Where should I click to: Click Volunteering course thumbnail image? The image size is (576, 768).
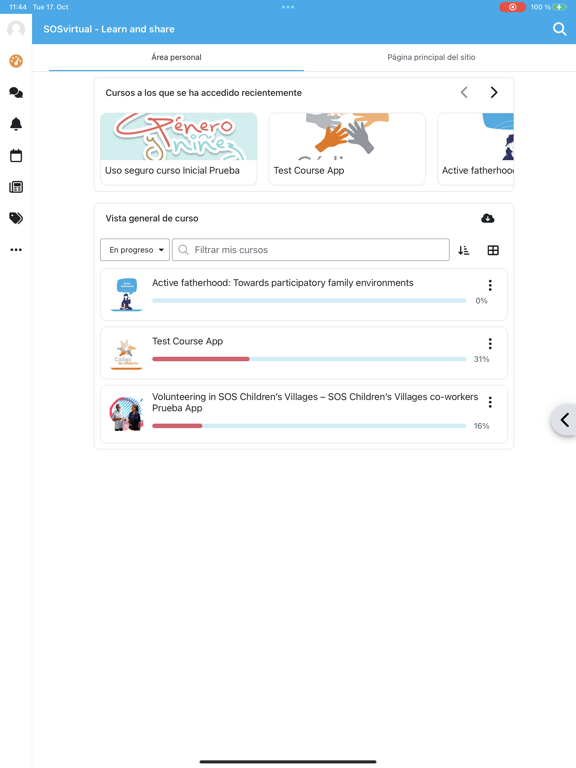pos(126,414)
